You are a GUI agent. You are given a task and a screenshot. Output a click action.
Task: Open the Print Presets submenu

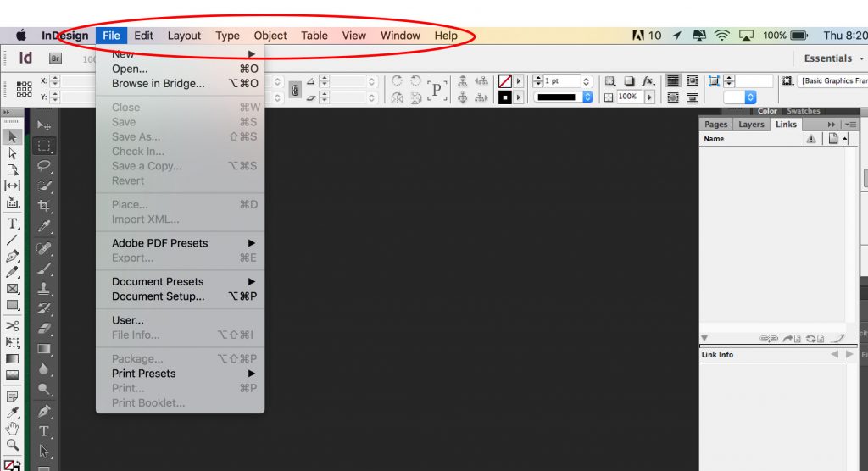tap(180, 374)
